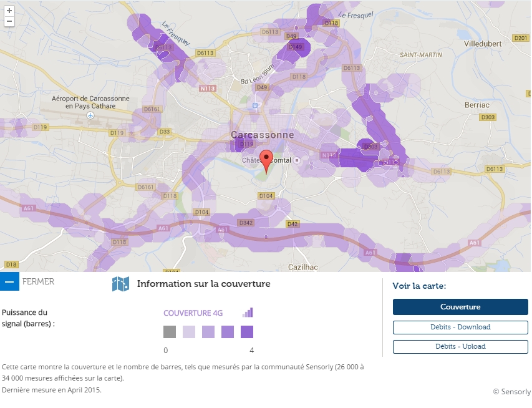Click the Information sur la couverture heading
Image resolution: width=532 pixels, height=408 pixels.
(203, 284)
